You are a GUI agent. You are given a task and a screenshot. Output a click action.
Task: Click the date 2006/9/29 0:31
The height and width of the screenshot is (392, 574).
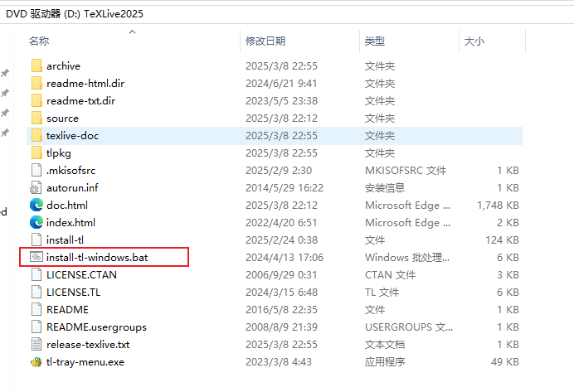tap(281, 275)
